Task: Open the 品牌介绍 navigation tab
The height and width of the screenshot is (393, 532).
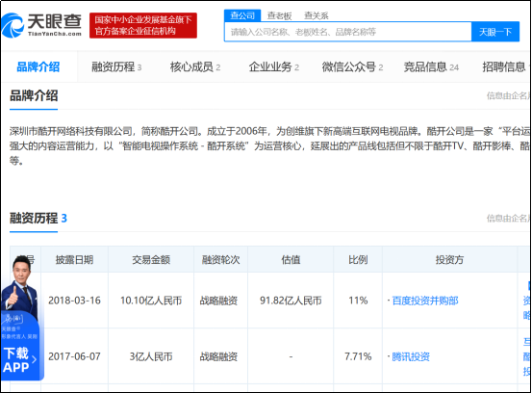Action: point(38,66)
